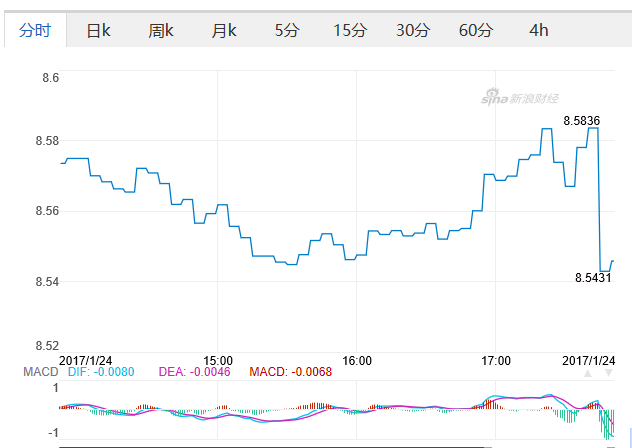Click the 16:00 time axis label
The height and width of the screenshot is (448, 632).
click(x=357, y=360)
